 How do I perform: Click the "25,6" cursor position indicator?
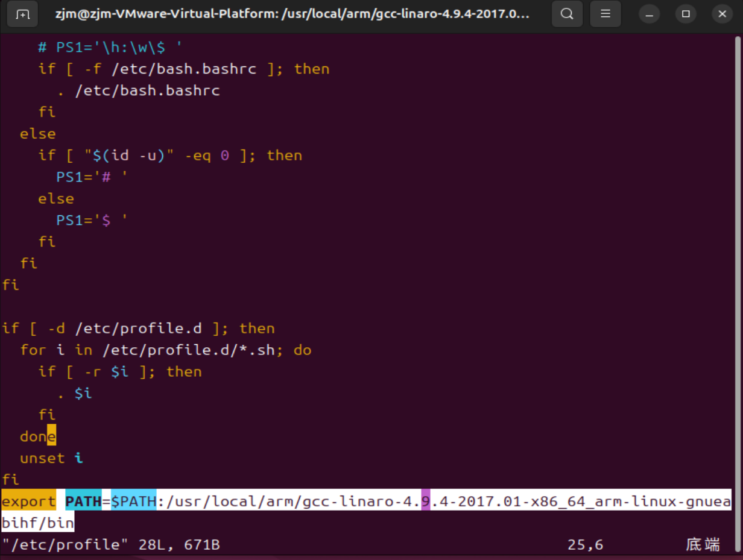tap(584, 544)
